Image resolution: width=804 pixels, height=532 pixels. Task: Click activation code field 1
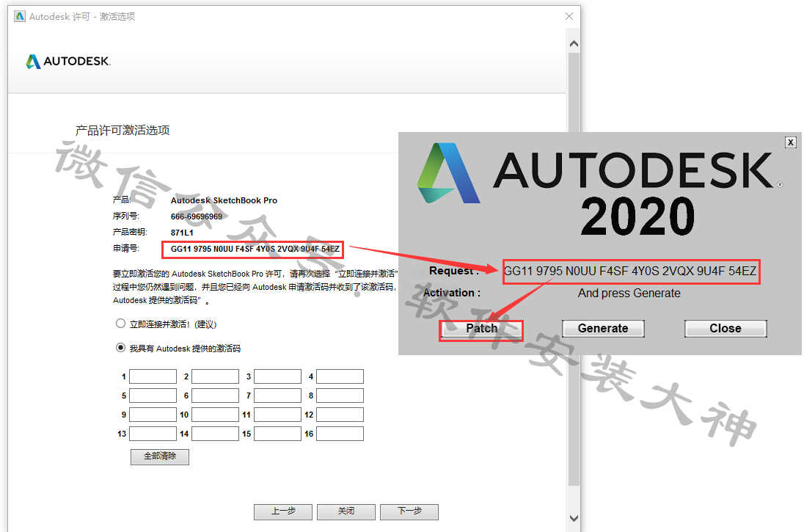coord(153,376)
